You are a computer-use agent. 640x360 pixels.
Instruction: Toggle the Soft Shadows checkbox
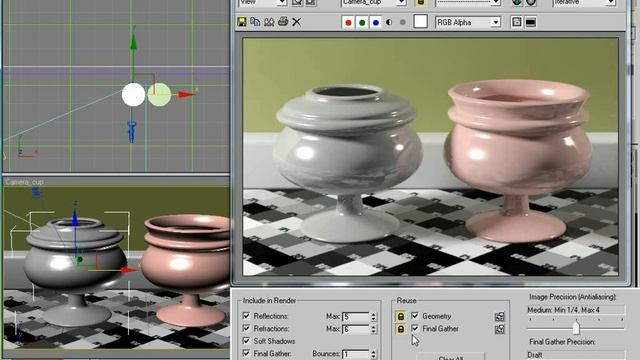click(246, 340)
